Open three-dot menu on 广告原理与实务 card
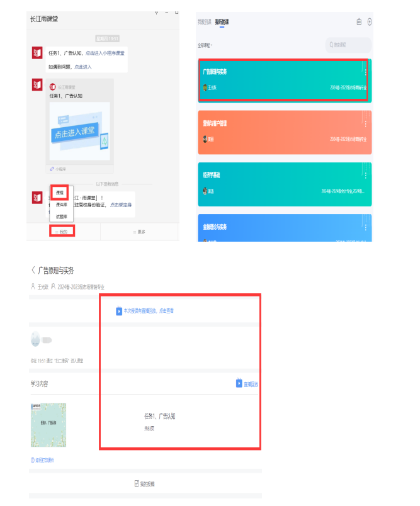The image size is (420, 506). (x=365, y=72)
